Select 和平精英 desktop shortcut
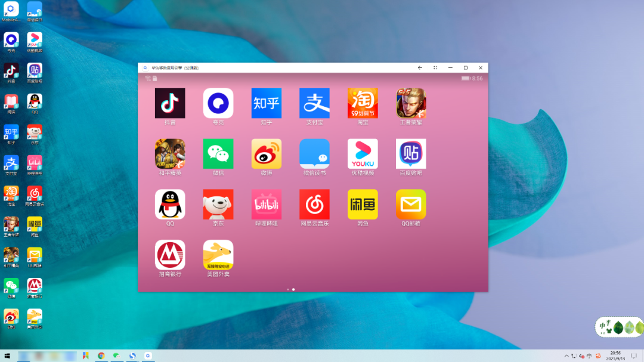 point(11,258)
